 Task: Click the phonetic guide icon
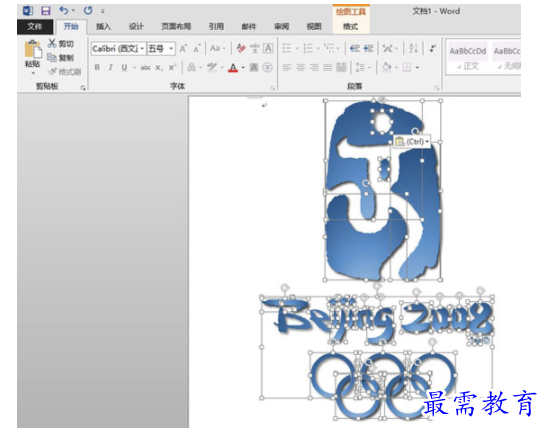coord(255,48)
